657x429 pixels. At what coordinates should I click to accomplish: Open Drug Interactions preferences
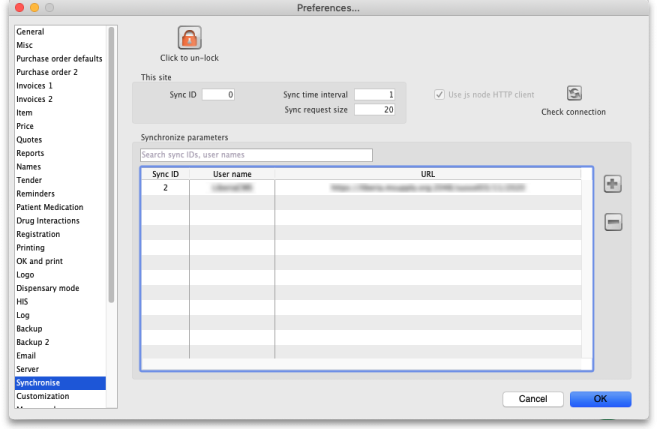pos(48,221)
